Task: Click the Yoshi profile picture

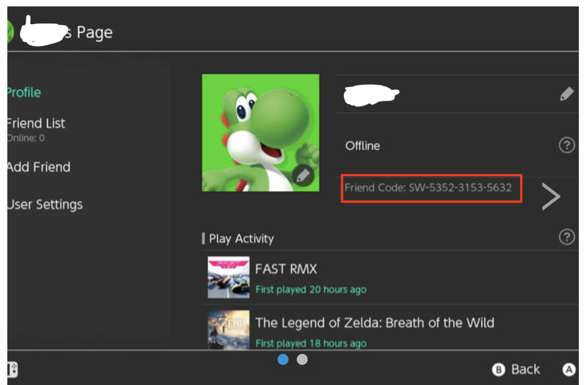Action: 261,133
